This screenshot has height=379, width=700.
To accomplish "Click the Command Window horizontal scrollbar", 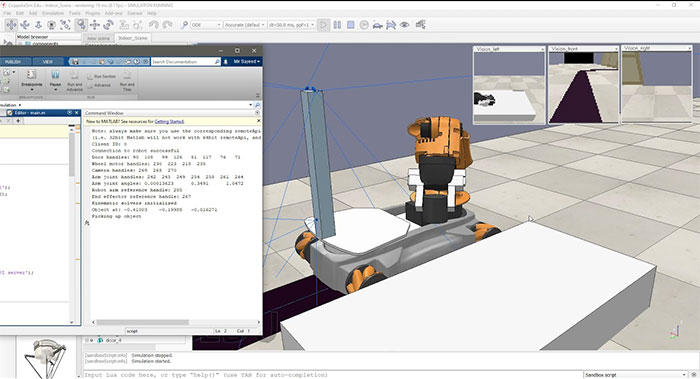I will click(x=176, y=322).
